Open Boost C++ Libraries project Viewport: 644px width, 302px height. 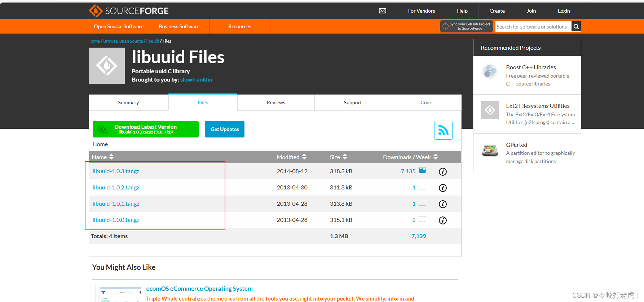click(x=531, y=67)
